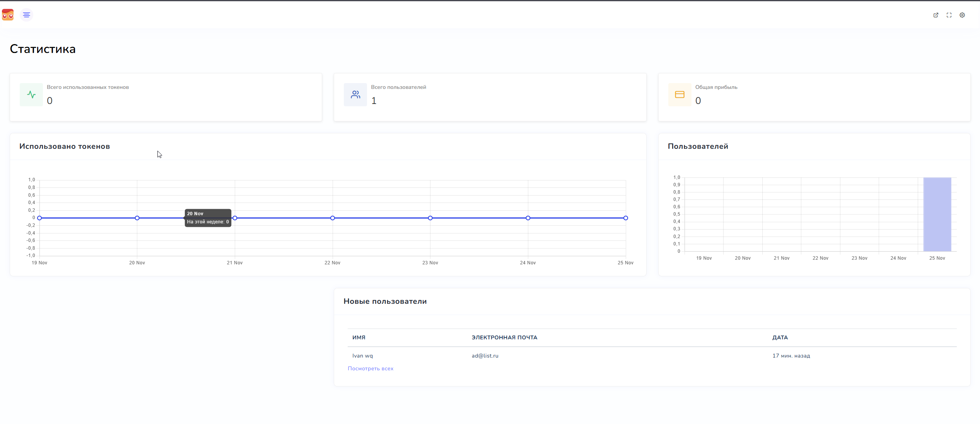Click the green activity tokens icon
The width and height of the screenshot is (980, 424).
31,94
